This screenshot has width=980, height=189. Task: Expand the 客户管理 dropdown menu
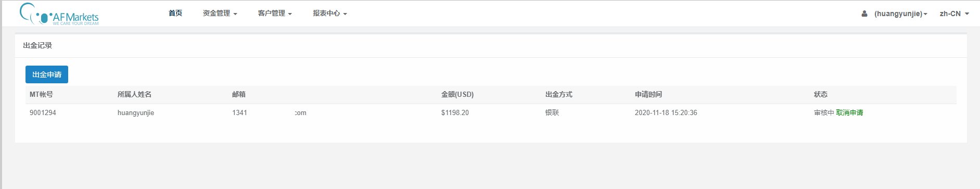pyautogui.click(x=275, y=14)
